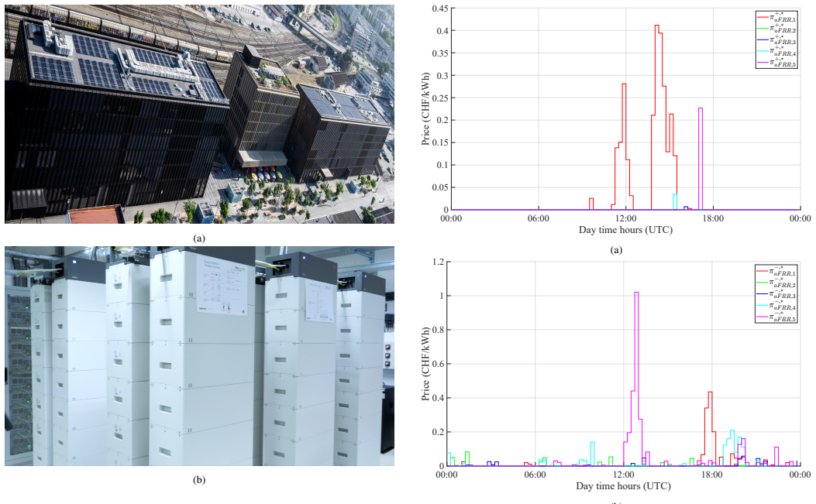Image resolution: width=816 pixels, height=504 pixels.
Task: Click the cyan aFRR,4 legend entry in top chart
Action: tap(776, 52)
